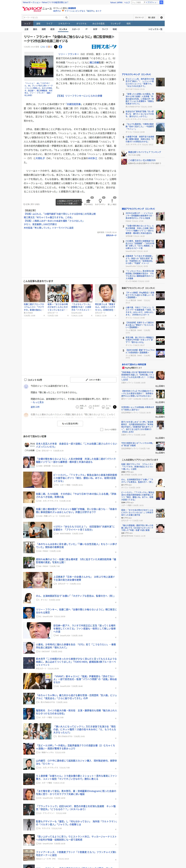Open the 上沼恵美子「日本一の女優さんかも」article

coord(84,578)
